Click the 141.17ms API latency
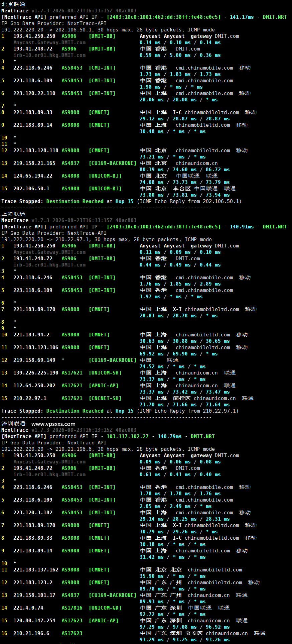 tap(242, 17)
